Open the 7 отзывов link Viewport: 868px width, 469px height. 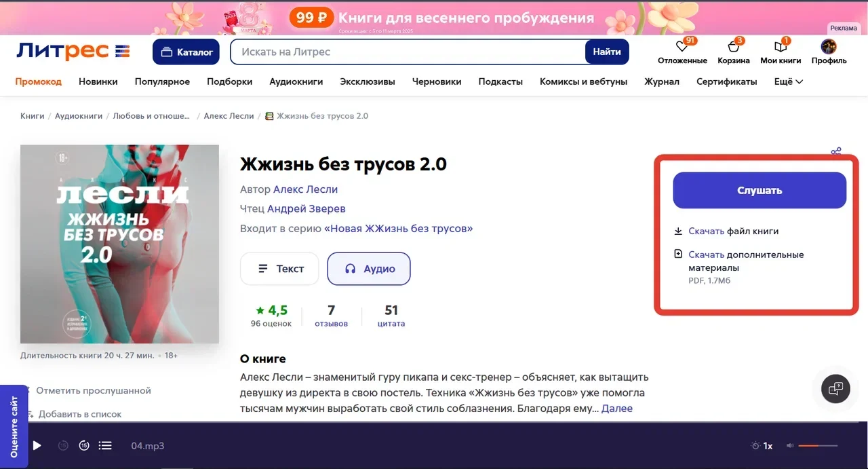(x=331, y=315)
